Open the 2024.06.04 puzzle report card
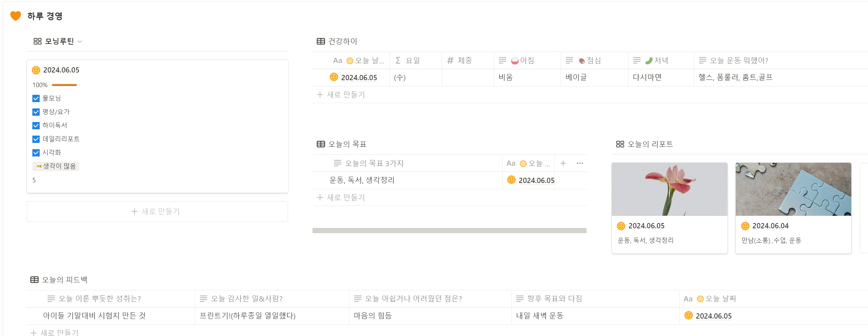Screen dimensions: 868x336 click(794, 208)
